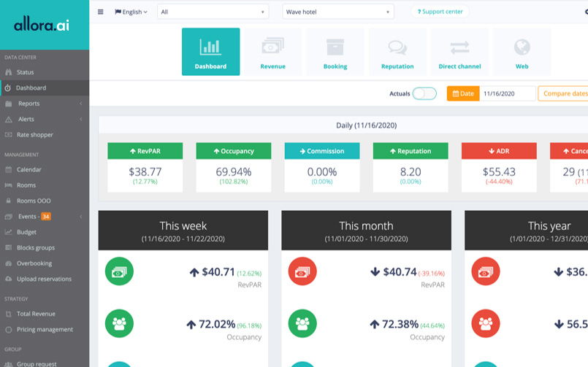Open the 'All' filter dropdown
Screen dimensions: 588x367
tap(213, 12)
